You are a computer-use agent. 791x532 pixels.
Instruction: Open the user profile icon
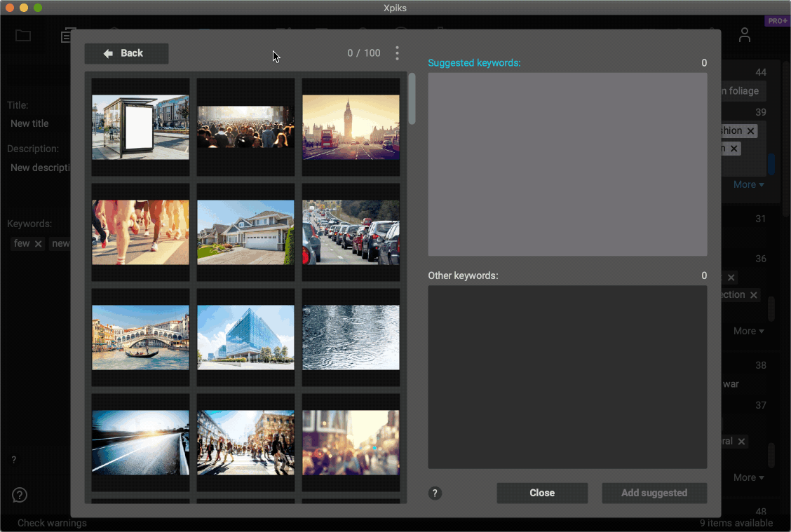pos(745,35)
